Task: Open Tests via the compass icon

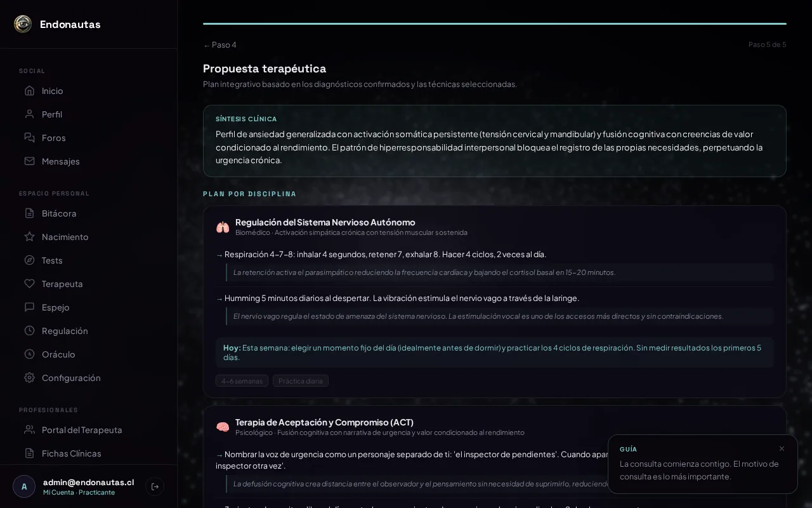Action: click(29, 260)
